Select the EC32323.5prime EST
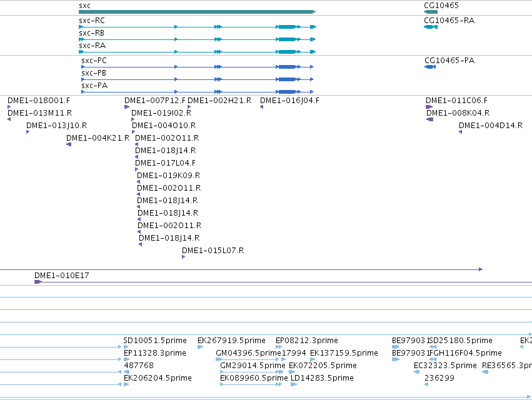The image size is (532, 400). click(416, 372)
